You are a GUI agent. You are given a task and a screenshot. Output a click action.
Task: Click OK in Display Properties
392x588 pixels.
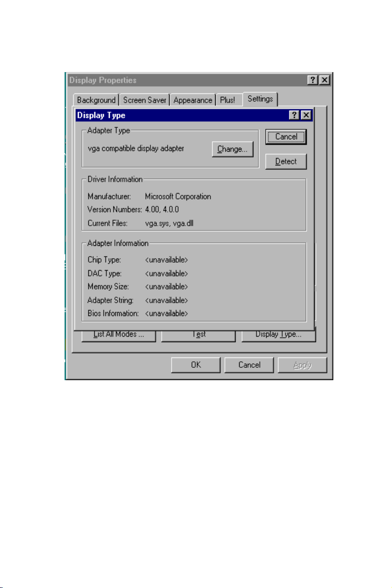point(196,365)
